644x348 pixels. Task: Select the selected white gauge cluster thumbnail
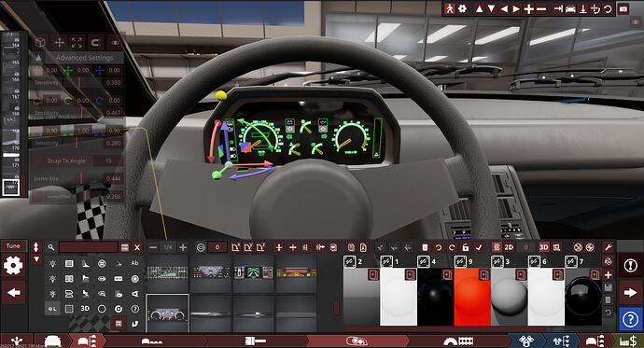[x=168, y=313]
